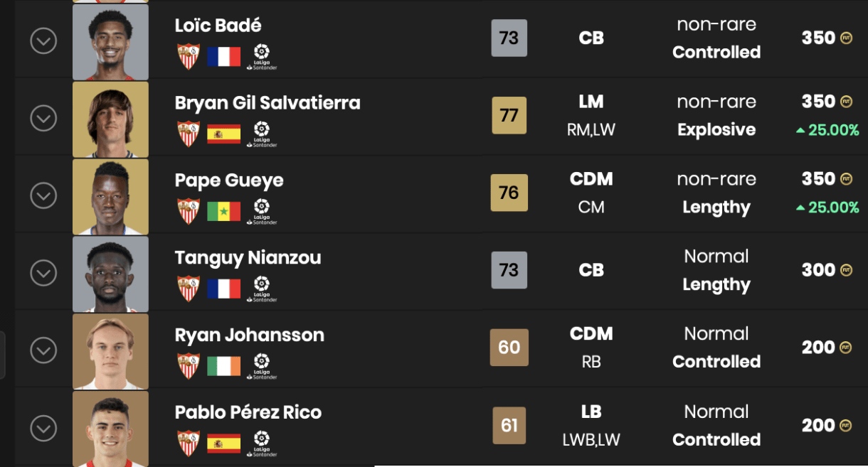Expand Loïc Badé row chevron
868x467 pixels.
[43, 41]
